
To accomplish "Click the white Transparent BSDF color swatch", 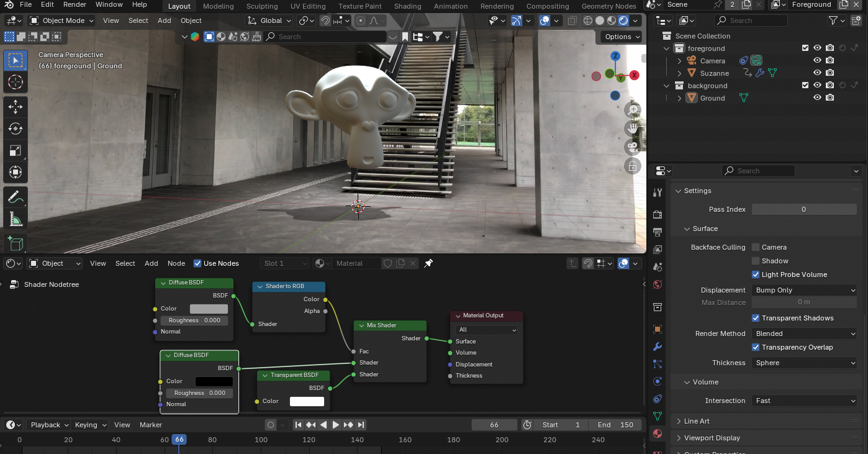I will tap(307, 401).
